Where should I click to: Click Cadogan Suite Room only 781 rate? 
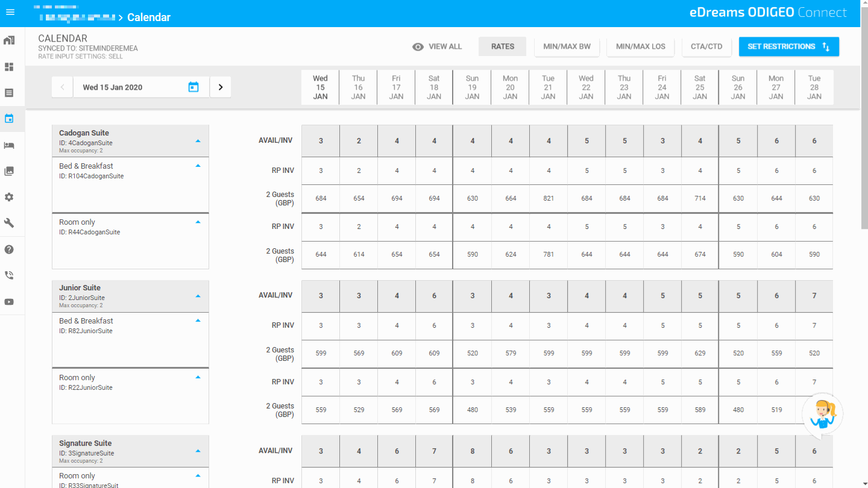[x=549, y=255]
